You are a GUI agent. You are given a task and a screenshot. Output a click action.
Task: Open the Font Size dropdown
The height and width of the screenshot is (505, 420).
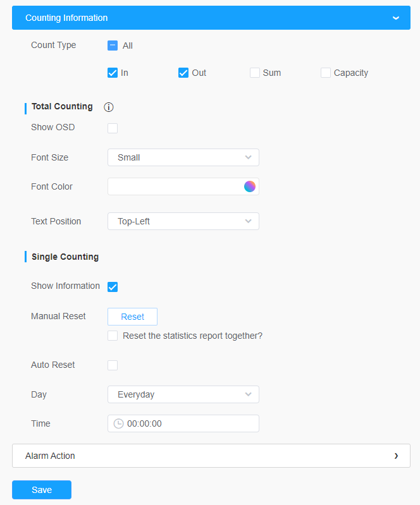(183, 157)
